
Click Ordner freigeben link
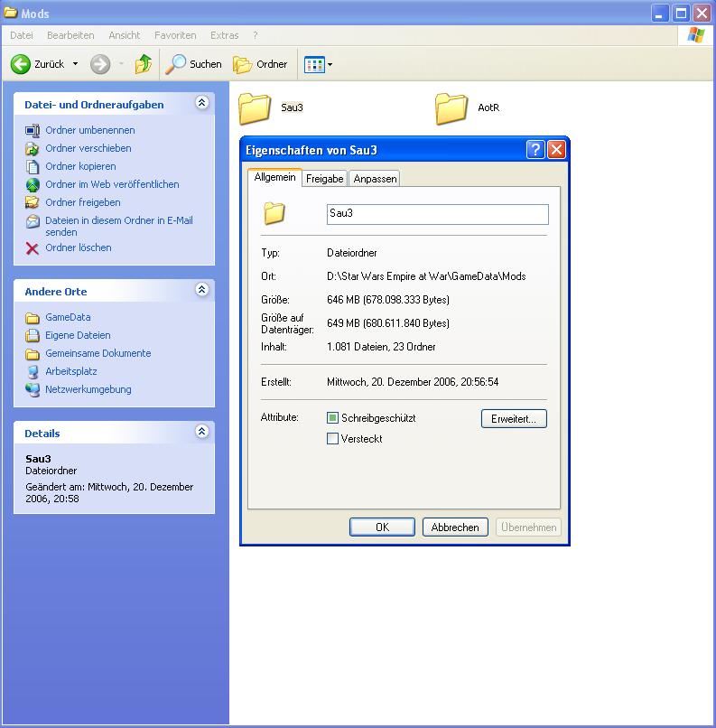coord(83,202)
